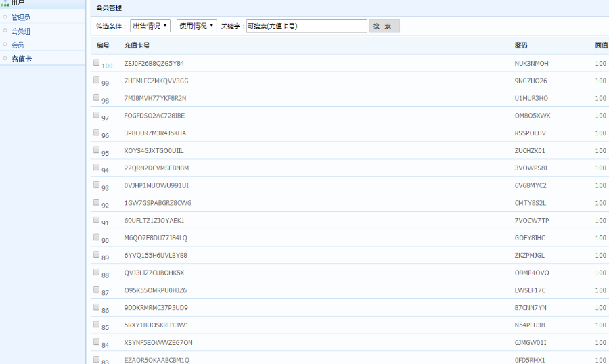
Task: Open the 管理员 sidebar link
Action: pyautogui.click(x=20, y=18)
